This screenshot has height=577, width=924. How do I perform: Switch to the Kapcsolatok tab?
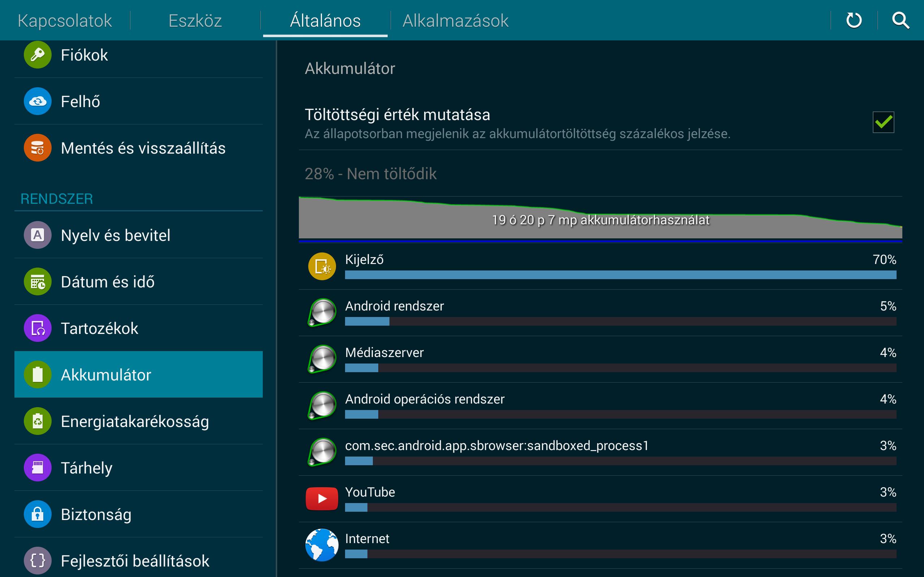tap(65, 21)
